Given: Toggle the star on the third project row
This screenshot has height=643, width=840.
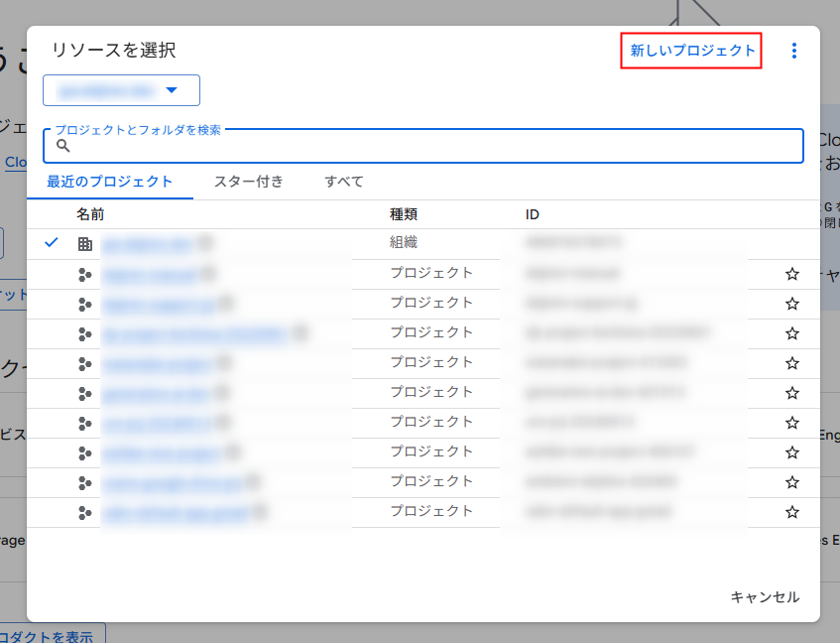Looking at the screenshot, I should 791,333.
